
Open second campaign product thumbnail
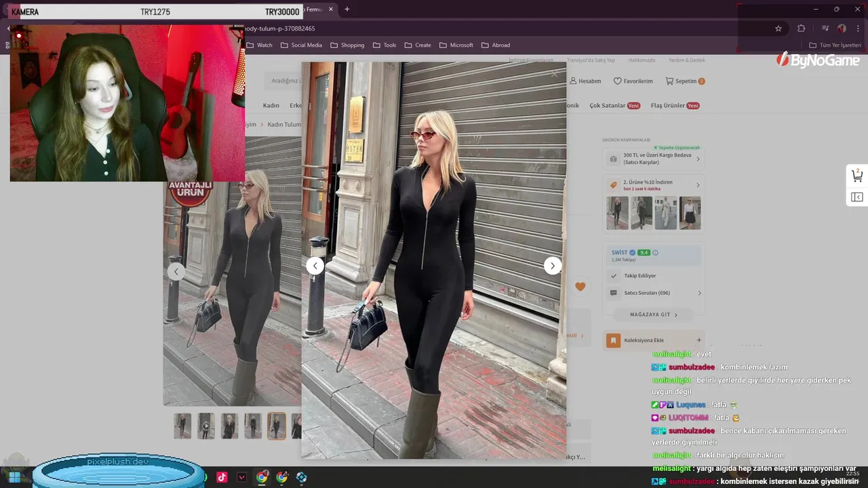pos(642,213)
